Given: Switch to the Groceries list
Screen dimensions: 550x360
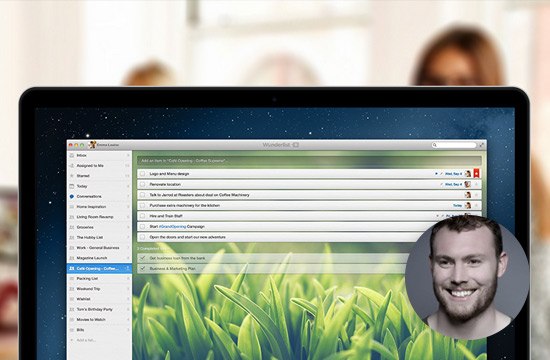Looking at the screenshot, I should tap(99, 227).
